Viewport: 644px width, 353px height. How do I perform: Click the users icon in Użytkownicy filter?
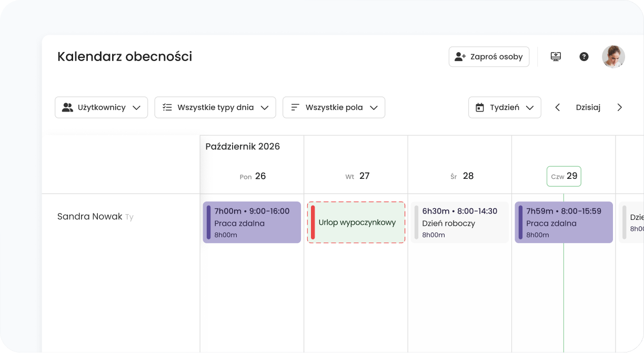click(x=67, y=107)
